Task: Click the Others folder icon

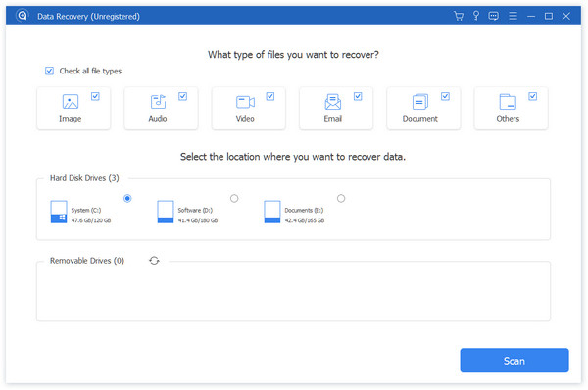Action: coord(508,102)
